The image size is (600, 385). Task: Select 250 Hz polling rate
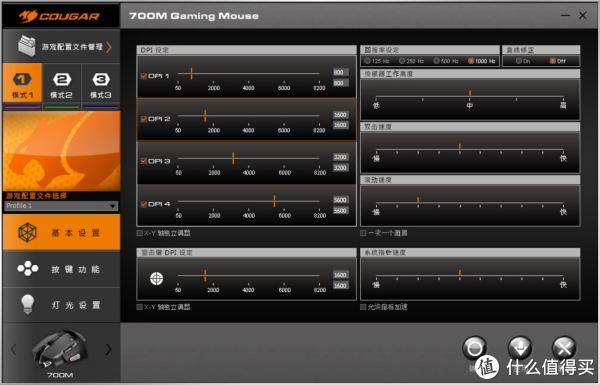pos(402,61)
